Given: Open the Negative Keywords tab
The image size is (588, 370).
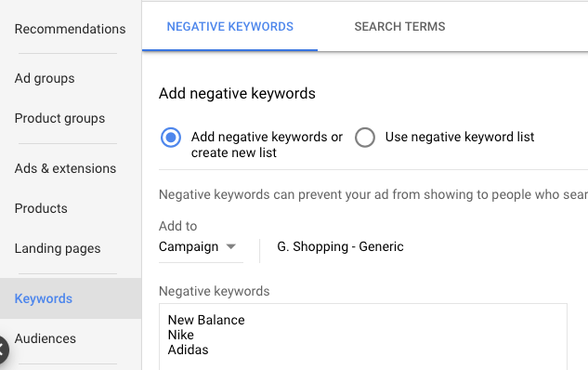Looking at the screenshot, I should 229,27.
